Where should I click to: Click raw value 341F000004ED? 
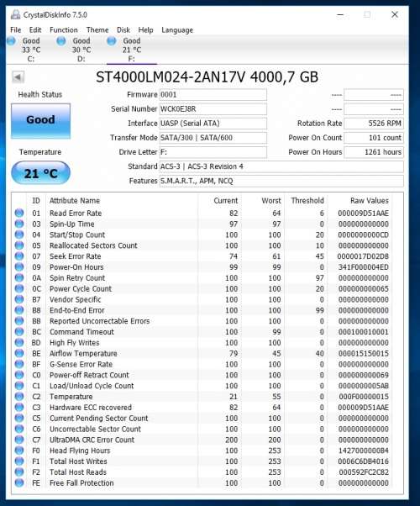point(363,267)
